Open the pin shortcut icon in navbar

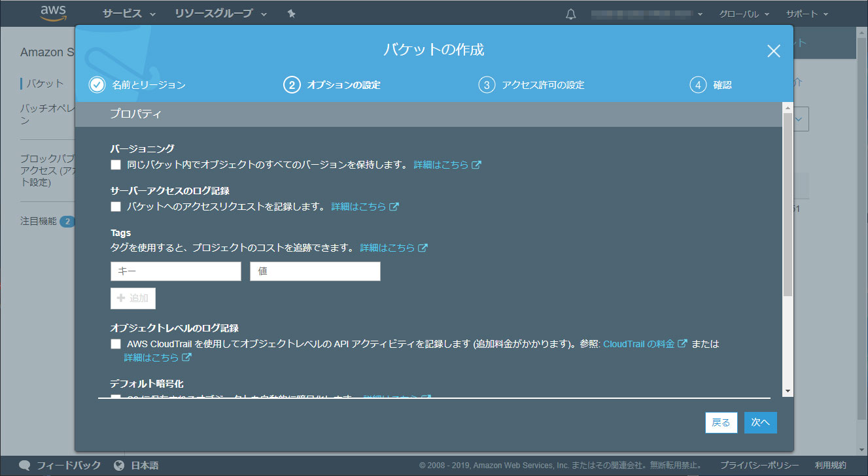tap(291, 14)
